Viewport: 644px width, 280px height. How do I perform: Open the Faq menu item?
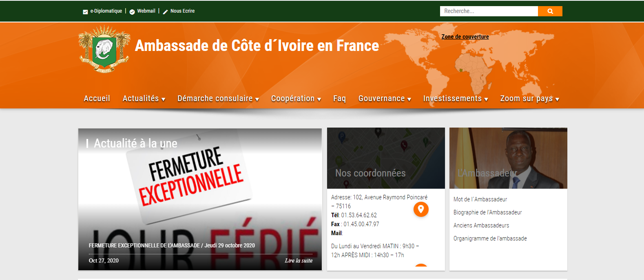[x=339, y=98]
